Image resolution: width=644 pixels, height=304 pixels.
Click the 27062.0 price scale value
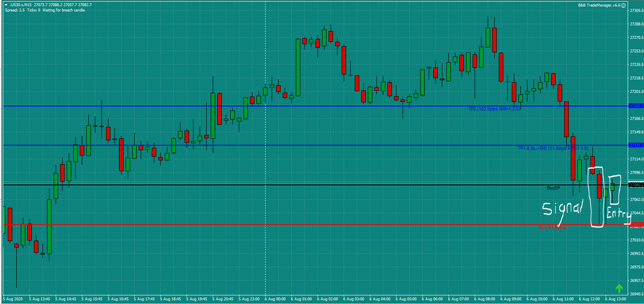tap(637, 200)
